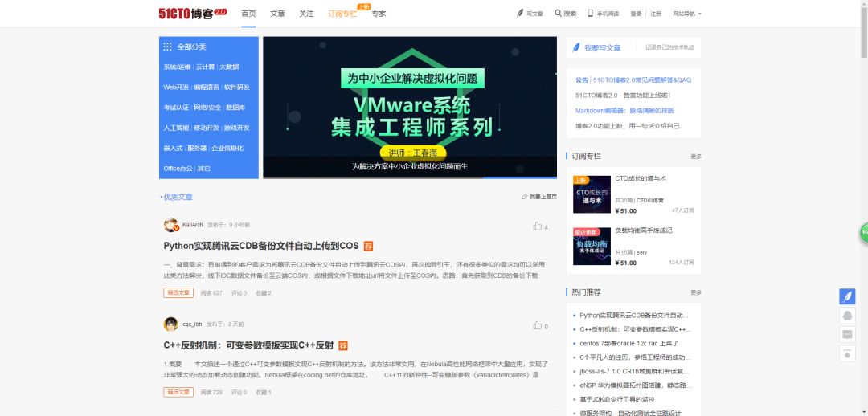Select the 网络/安全 category

pos(207,108)
